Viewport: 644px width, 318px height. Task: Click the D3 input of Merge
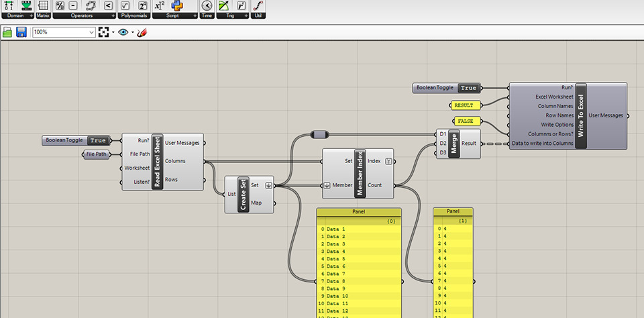tap(443, 153)
